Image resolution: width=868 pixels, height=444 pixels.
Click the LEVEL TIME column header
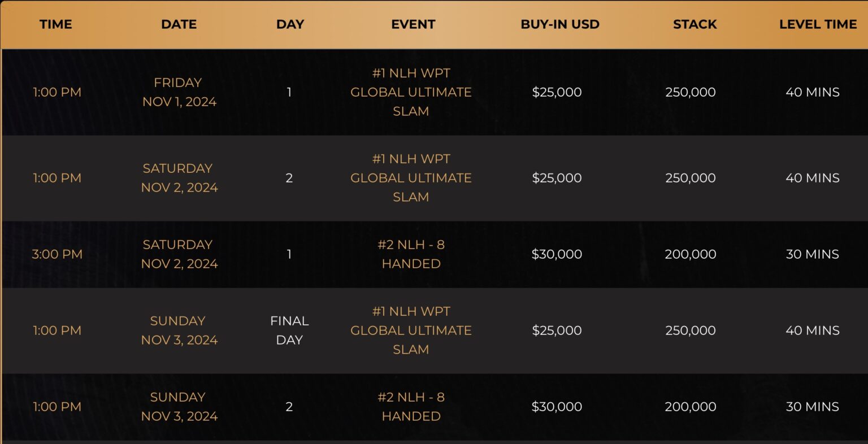tap(818, 24)
